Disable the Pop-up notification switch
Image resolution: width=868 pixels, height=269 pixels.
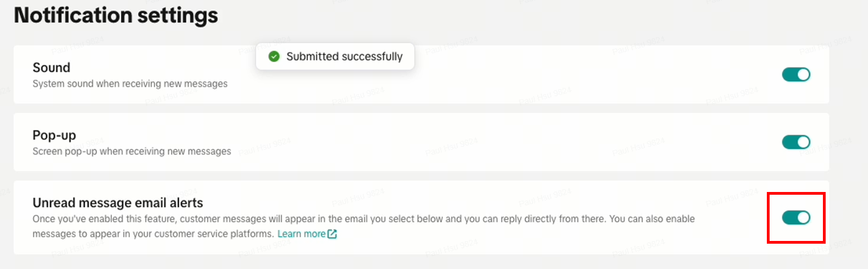tap(795, 142)
